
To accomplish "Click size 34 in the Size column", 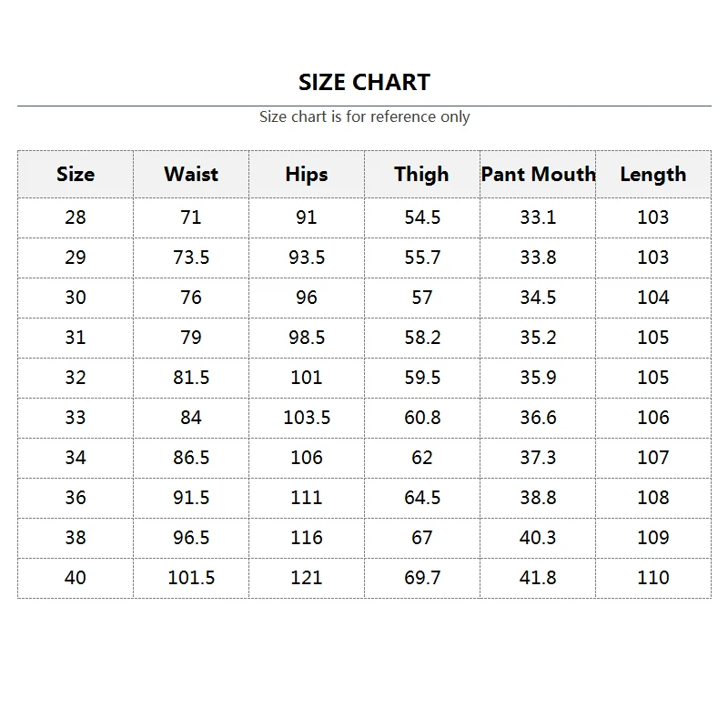I will 76,458.
